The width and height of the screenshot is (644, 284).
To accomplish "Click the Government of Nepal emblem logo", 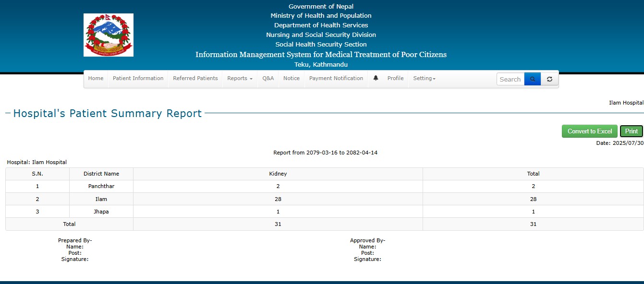I will coord(109,35).
